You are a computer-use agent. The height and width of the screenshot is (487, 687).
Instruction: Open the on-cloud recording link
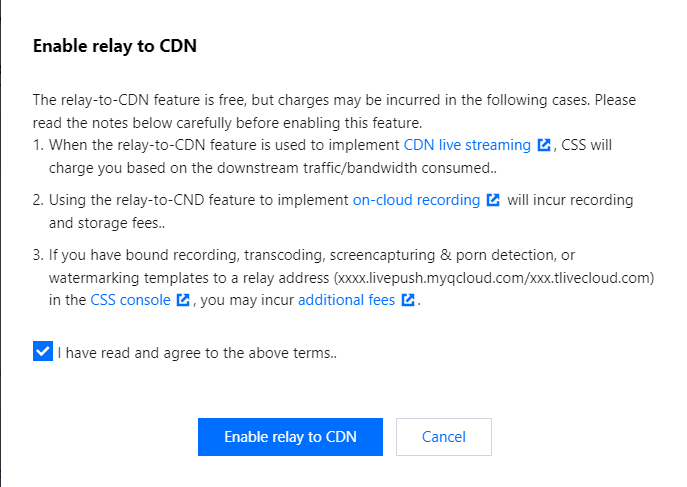click(x=416, y=199)
